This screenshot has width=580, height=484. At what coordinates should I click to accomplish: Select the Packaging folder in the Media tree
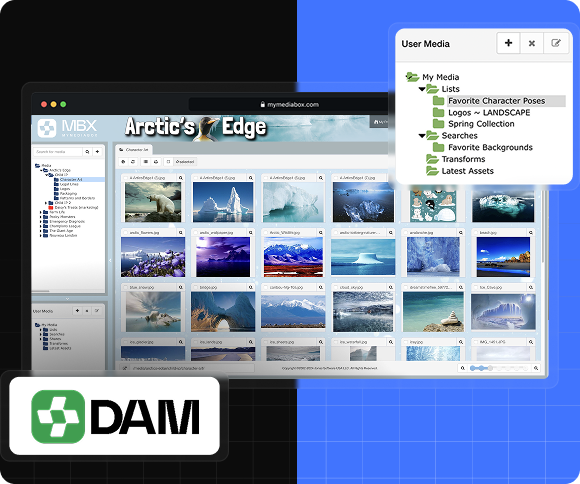68,194
